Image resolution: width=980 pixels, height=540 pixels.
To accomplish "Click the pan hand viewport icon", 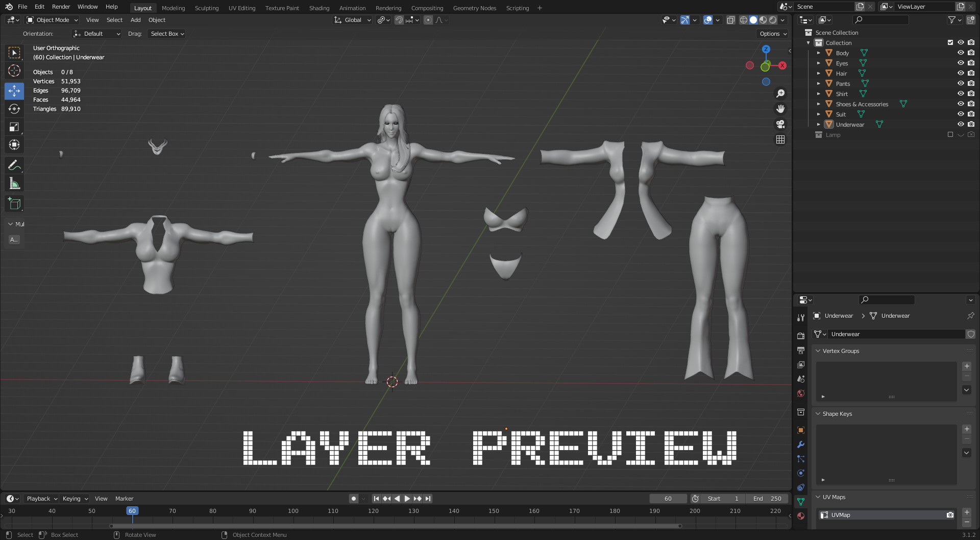I will pos(780,109).
